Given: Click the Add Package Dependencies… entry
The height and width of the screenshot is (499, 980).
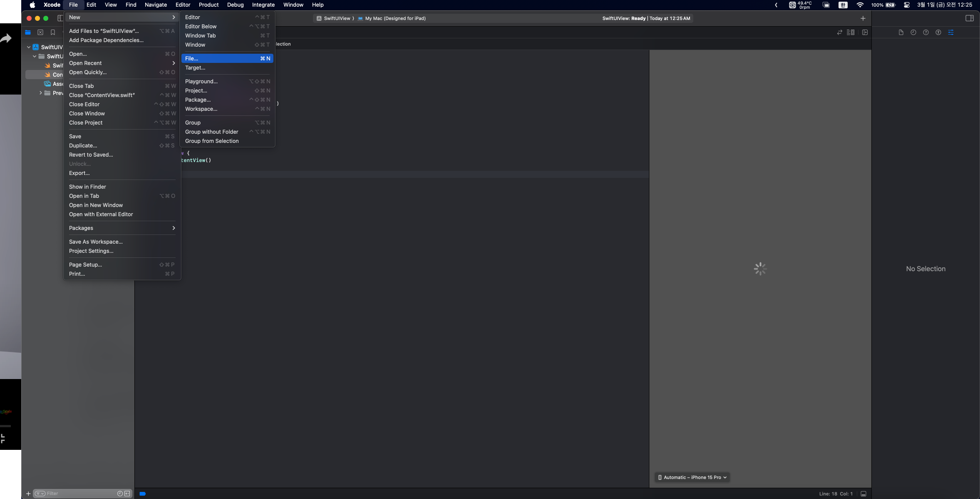Looking at the screenshot, I should pyautogui.click(x=106, y=40).
